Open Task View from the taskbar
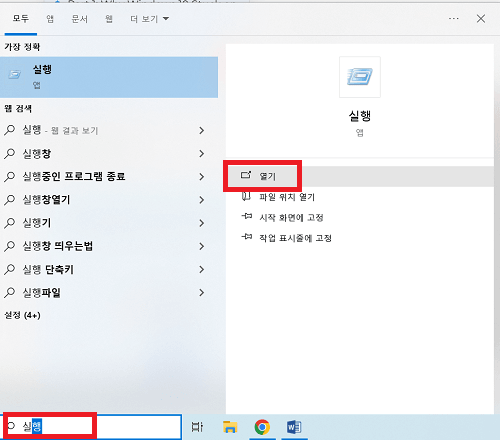Screen dimensions: 500x440 point(197,427)
